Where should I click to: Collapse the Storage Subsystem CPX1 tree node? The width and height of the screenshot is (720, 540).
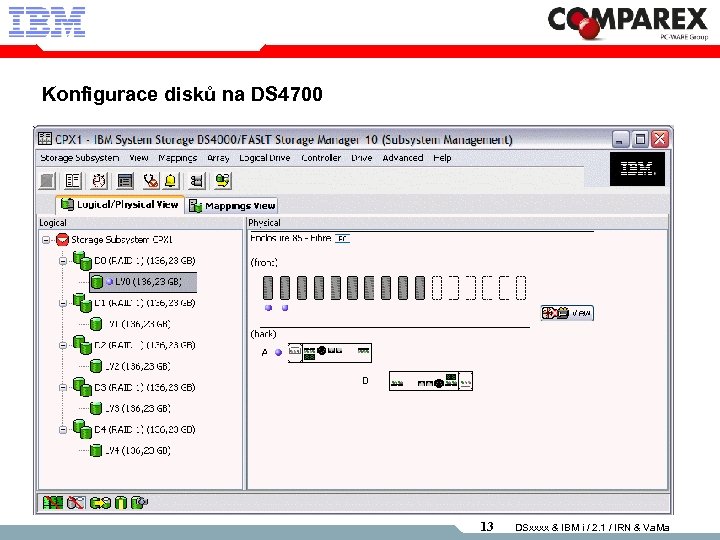(46, 240)
